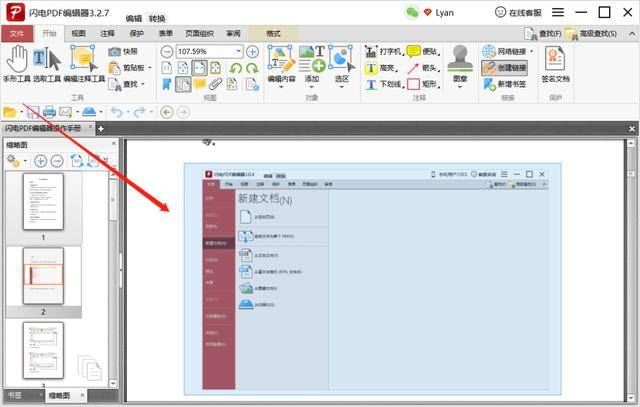The width and height of the screenshot is (640, 407).
Task: Select the 选取工具 text selection tool
Action: click(x=46, y=64)
